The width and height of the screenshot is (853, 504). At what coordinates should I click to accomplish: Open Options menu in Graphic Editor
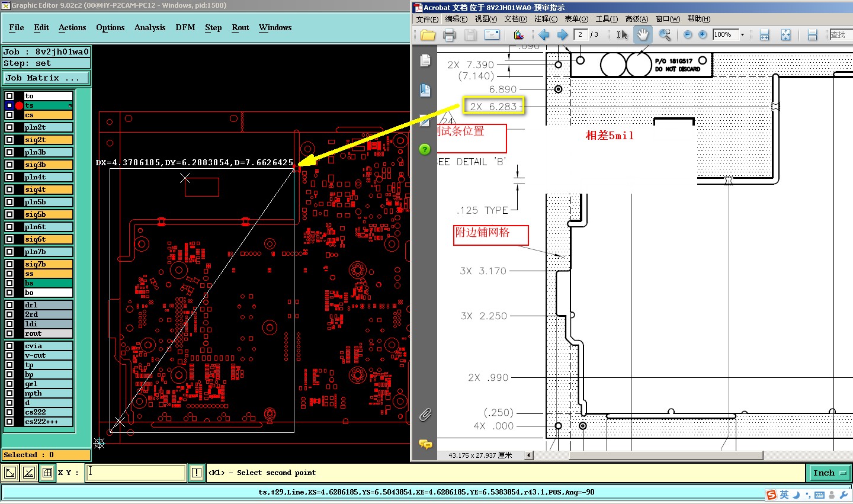click(x=110, y=27)
